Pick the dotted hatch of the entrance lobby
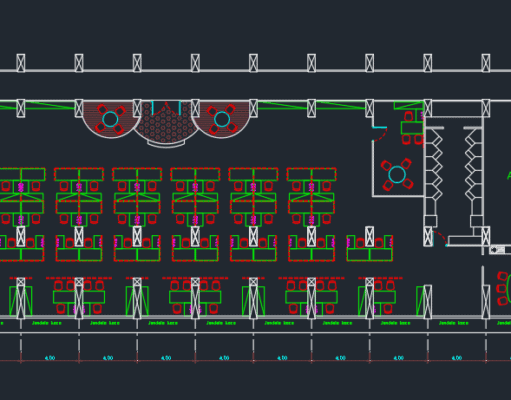 pyautogui.click(x=166, y=126)
